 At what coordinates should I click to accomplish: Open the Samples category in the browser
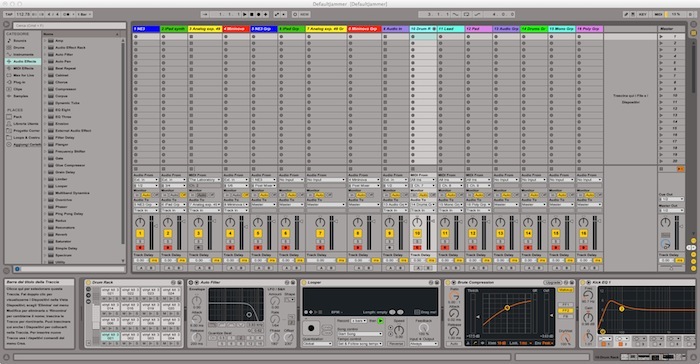[20, 96]
